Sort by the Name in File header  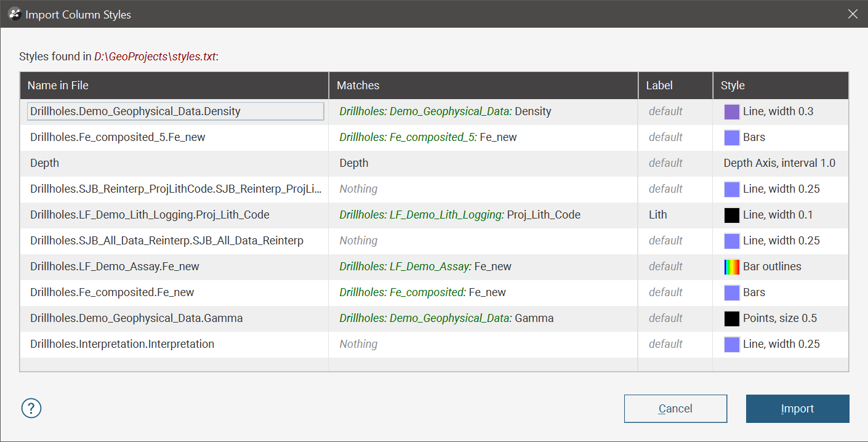pos(174,86)
